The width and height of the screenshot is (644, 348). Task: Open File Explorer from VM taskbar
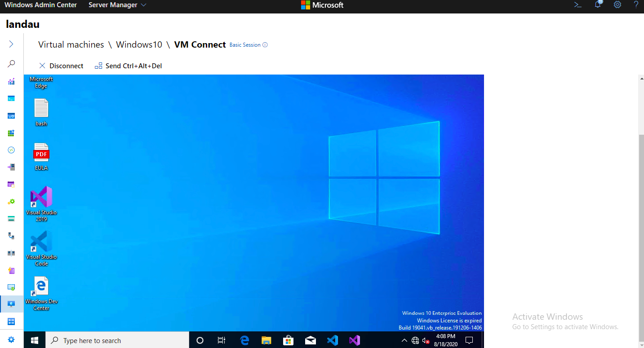pos(266,340)
